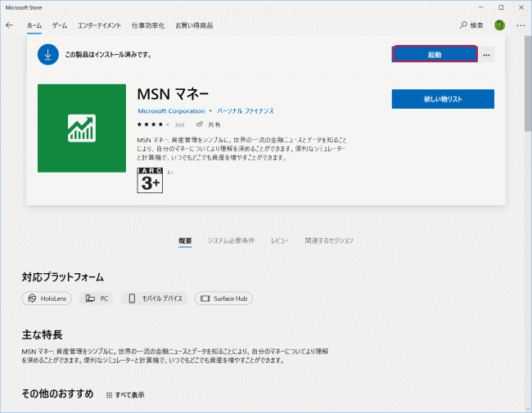Open the お買い得商品 tab
Image resolution: width=532 pixels, height=413 pixels.
(194, 25)
